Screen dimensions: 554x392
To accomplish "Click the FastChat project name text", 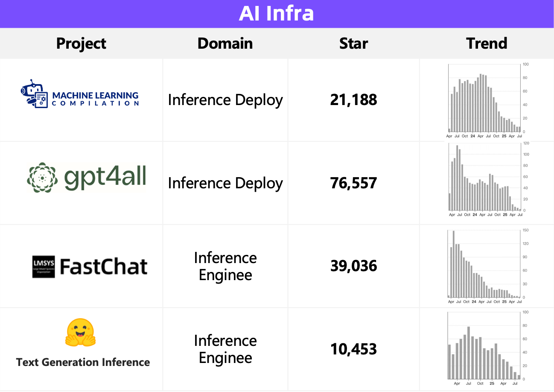I will point(104,266).
